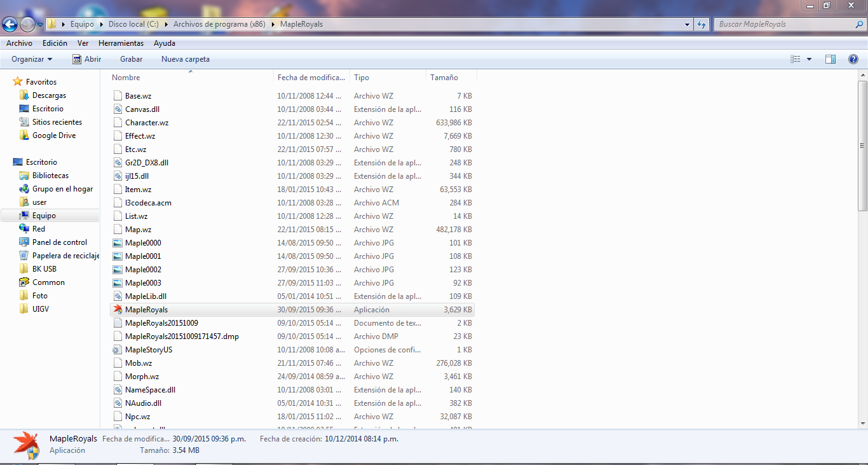Select Equipo in the address breadcrumb
The width and height of the screenshot is (868, 465).
pos(82,24)
